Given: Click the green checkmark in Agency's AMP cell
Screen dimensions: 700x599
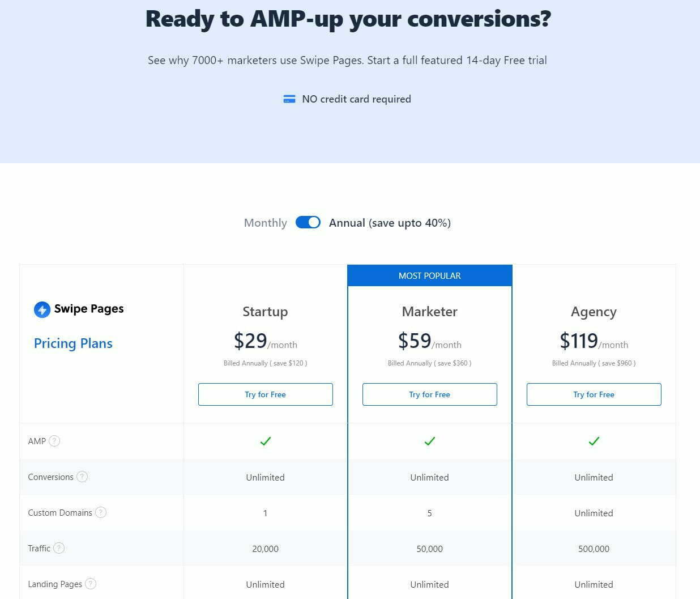Looking at the screenshot, I should click(594, 441).
